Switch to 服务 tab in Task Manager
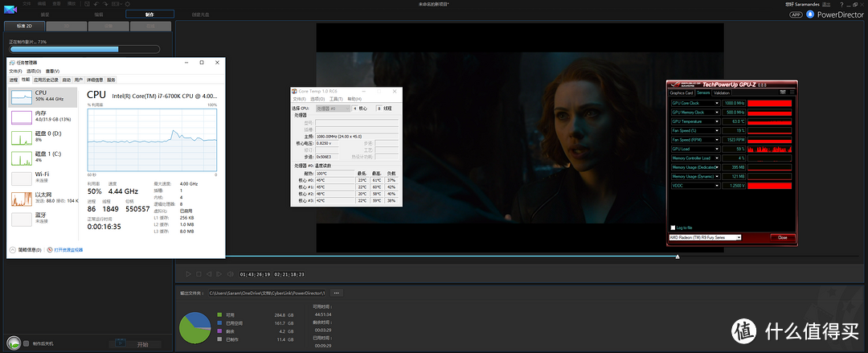Viewport: 868px width, 353px height. 112,80
